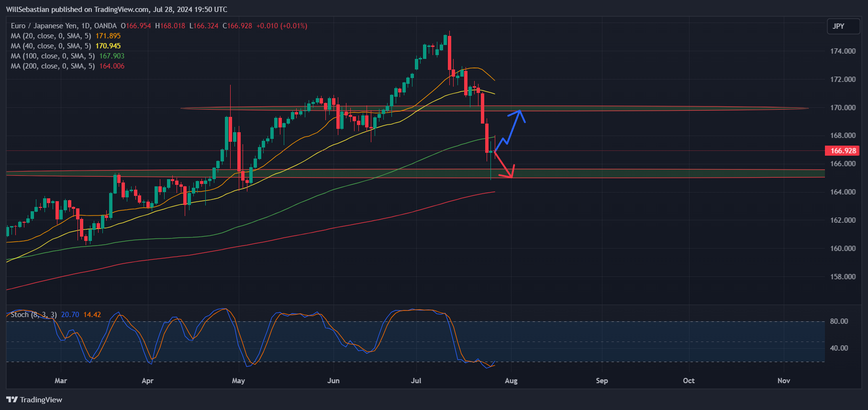This screenshot has height=410, width=868.
Task: Click the Stoch value 20.70
Action: [x=70, y=315]
